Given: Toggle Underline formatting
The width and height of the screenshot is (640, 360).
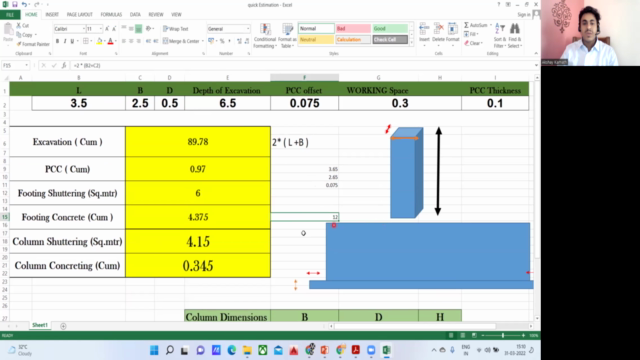Looking at the screenshot, I should pyautogui.click(x=72, y=41).
